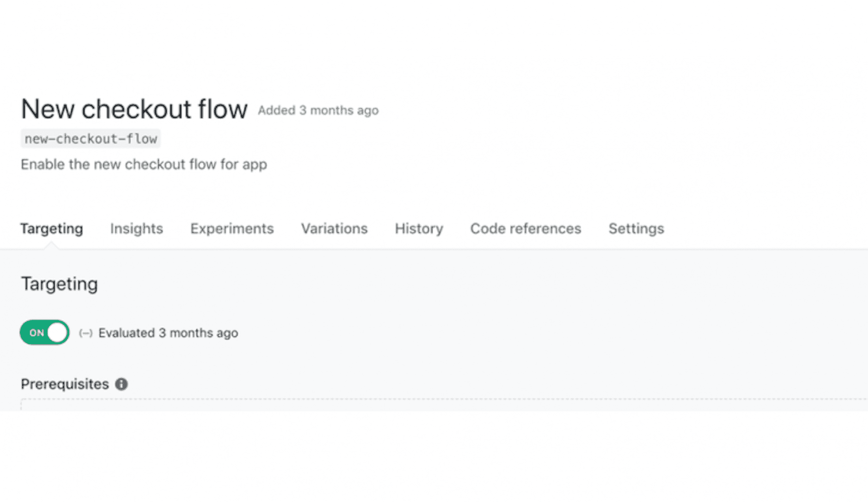The image size is (868, 502).
Task: Switch to the Code references tab
Action: point(525,229)
